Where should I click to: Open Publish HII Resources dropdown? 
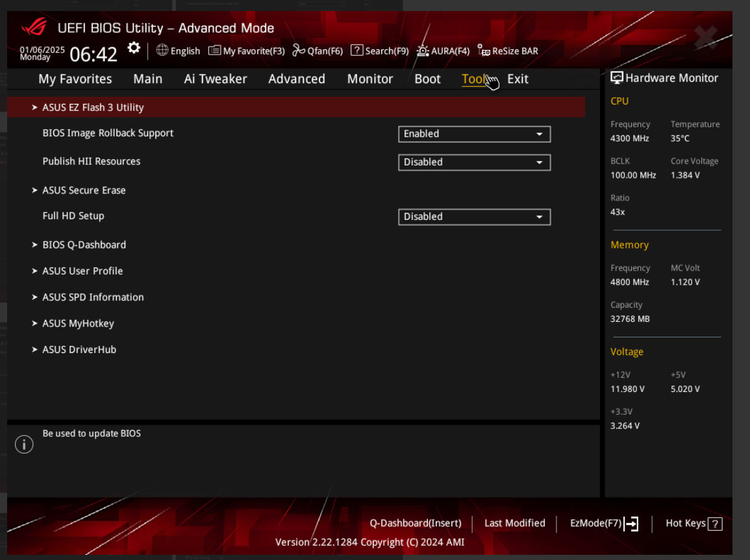474,162
